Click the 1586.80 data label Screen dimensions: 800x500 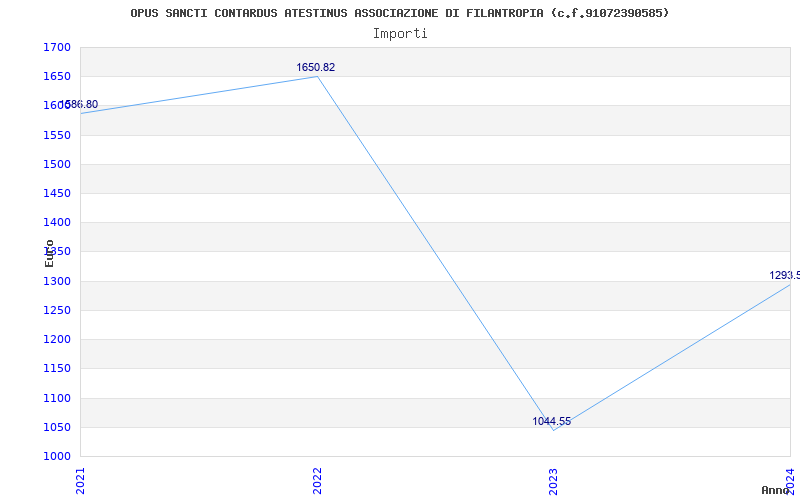click(x=79, y=105)
